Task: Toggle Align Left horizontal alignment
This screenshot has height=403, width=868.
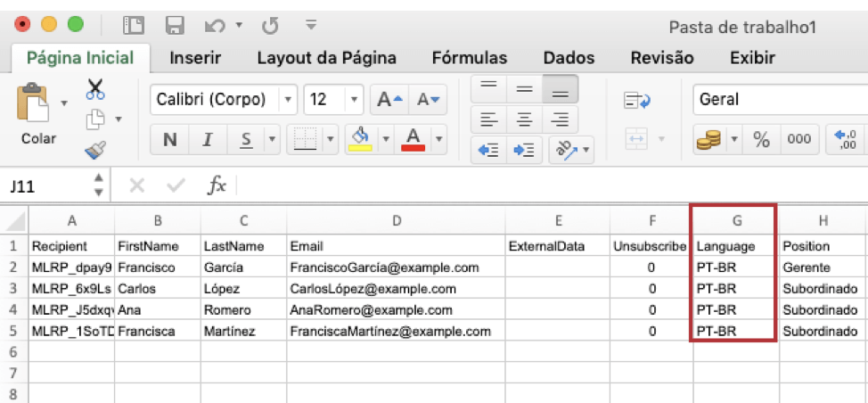Action: coord(488,119)
